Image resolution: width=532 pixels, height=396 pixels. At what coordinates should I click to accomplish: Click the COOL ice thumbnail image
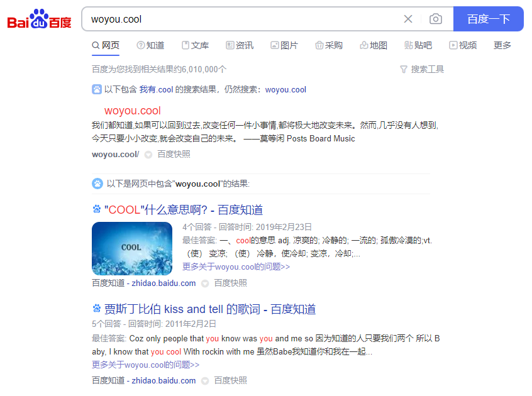132,248
